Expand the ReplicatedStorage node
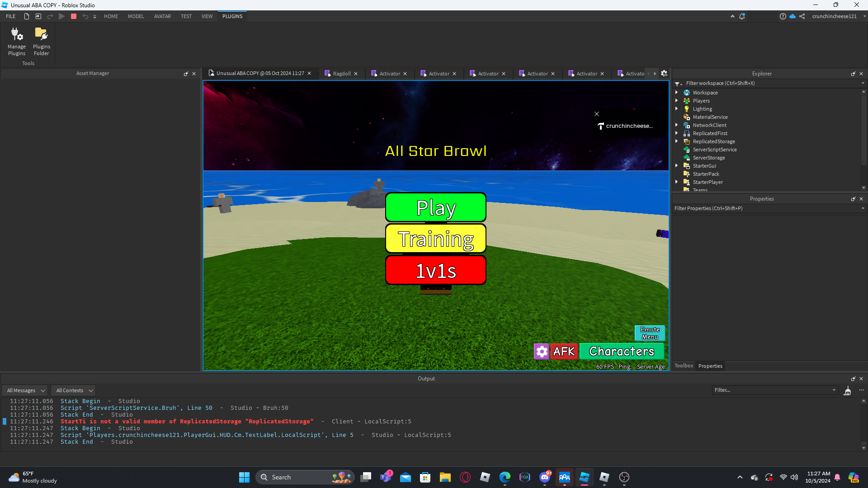 click(x=677, y=141)
